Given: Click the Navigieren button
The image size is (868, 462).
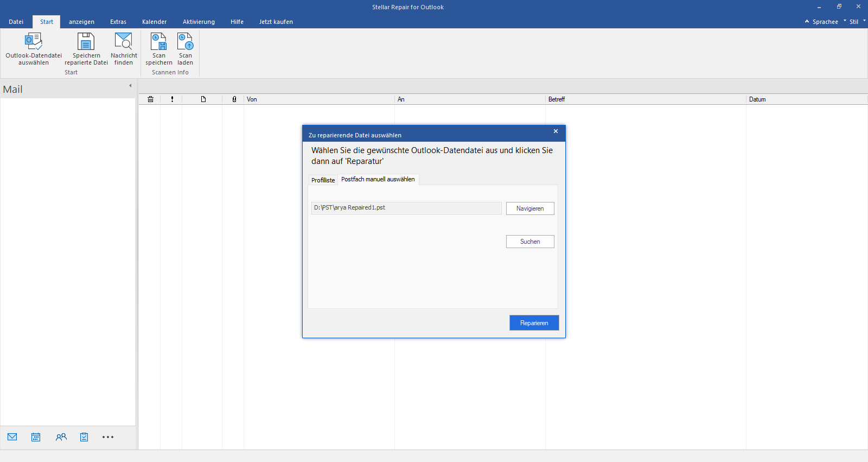Looking at the screenshot, I should click(x=530, y=208).
